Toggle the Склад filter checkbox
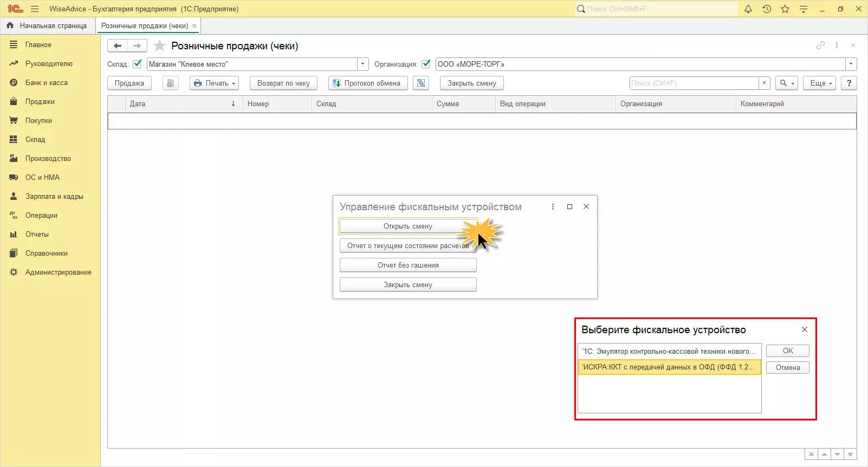Image resolution: width=868 pixels, height=467 pixels. (137, 64)
